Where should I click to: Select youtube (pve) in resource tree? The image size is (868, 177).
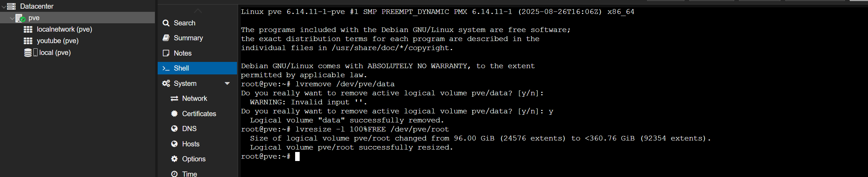click(x=57, y=41)
